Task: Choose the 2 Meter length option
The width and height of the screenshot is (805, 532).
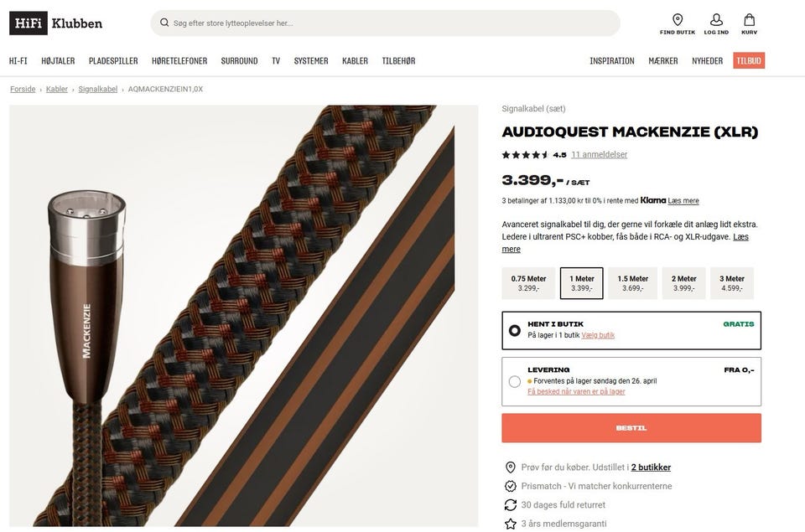Action: coord(684,283)
